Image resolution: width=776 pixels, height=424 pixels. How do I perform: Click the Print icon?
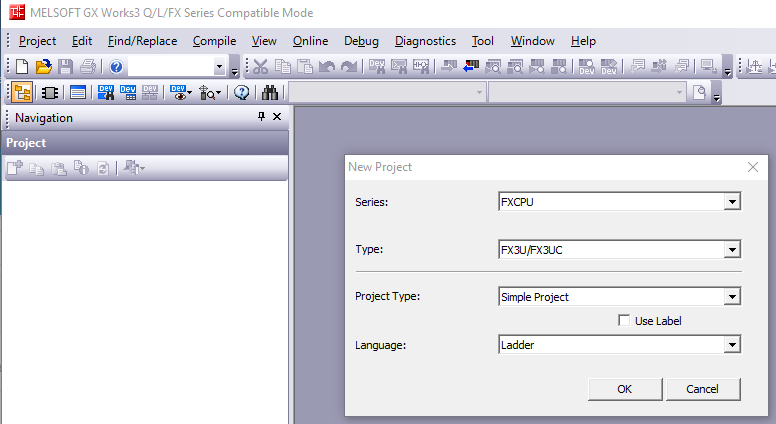coord(88,66)
